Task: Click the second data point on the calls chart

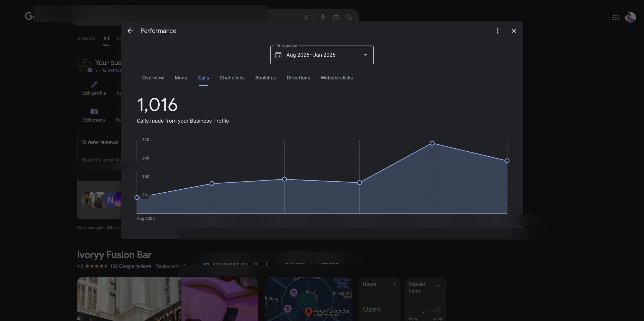Action: tap(212, 184)
